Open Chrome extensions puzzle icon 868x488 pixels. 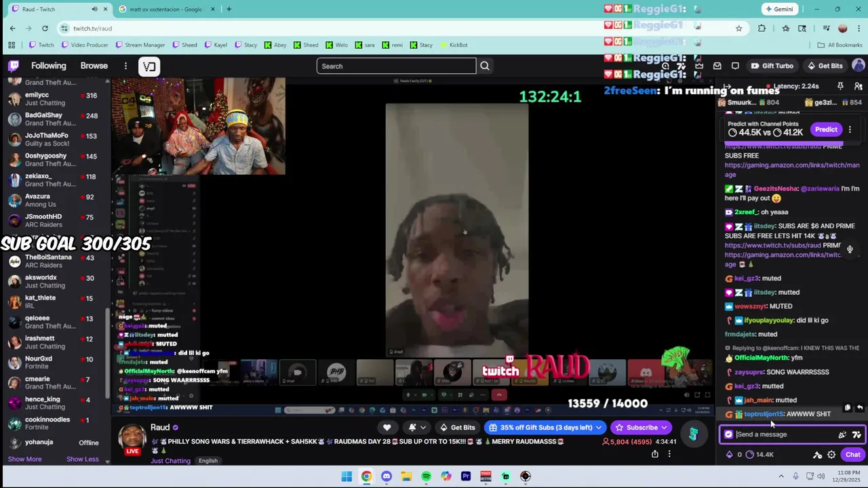(x=762, y=28)
